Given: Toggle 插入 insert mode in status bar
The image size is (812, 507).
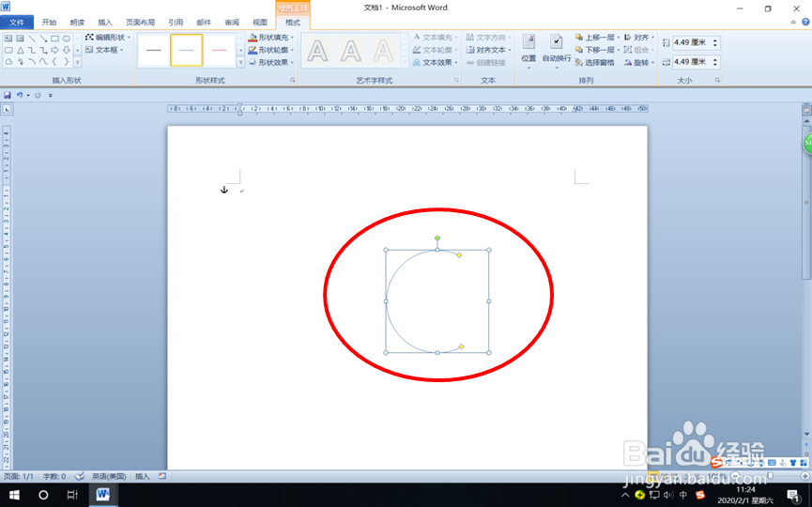Looking at the screenshot, I should [143, 476].
